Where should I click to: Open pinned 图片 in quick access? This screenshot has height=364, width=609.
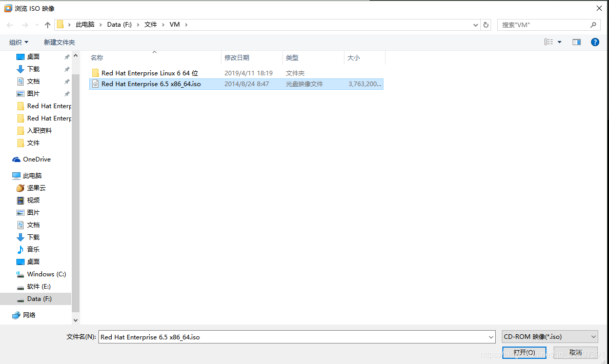33,94
